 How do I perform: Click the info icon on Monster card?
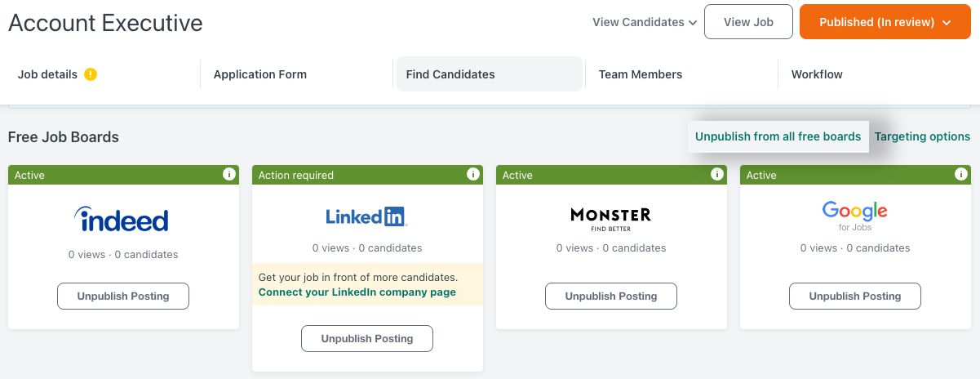point(716,174)
